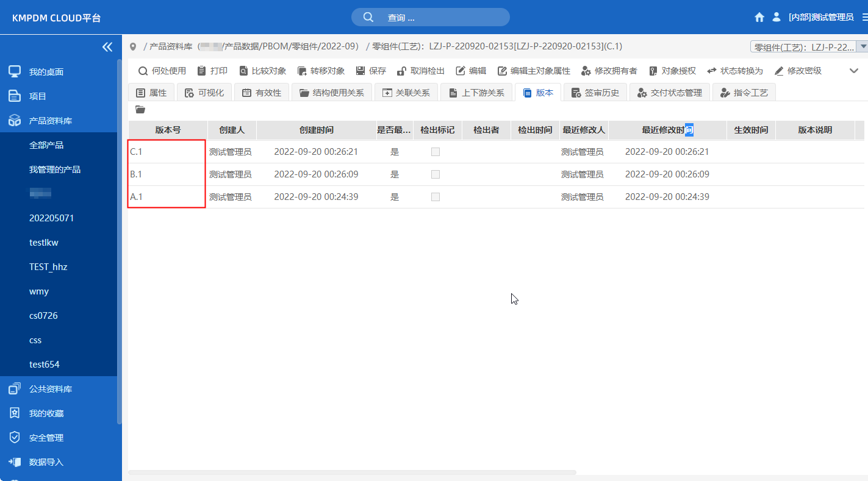Open the 对象授权 authorization tool

(673, 71)
